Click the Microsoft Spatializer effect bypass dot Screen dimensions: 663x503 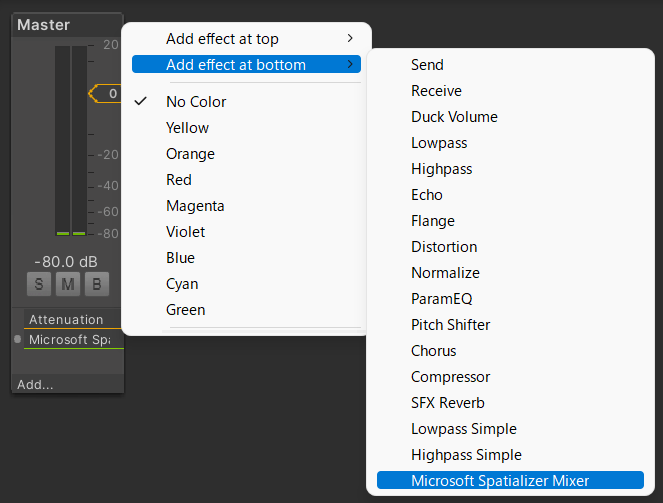[x=18, y=340]
